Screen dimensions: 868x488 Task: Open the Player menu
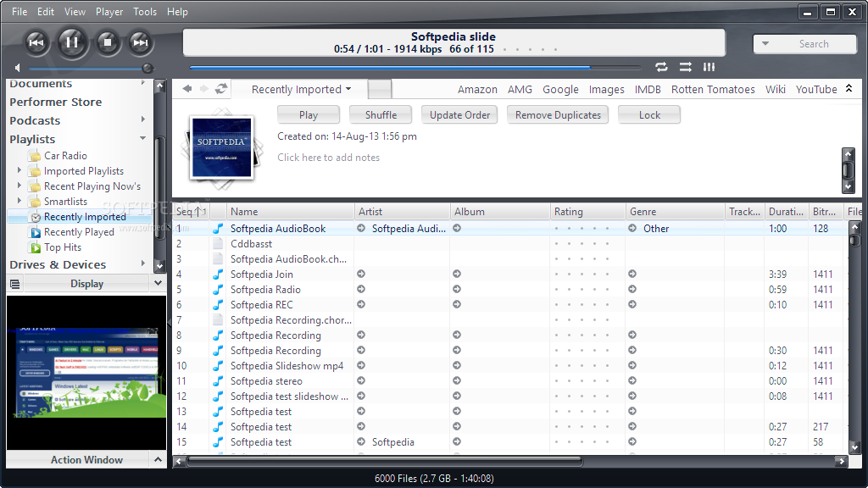109,12
